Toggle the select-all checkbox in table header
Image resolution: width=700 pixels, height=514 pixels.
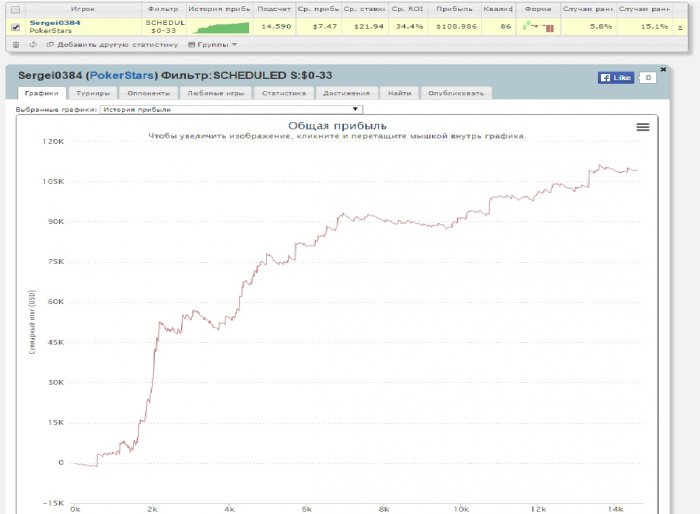coord(14,8)
